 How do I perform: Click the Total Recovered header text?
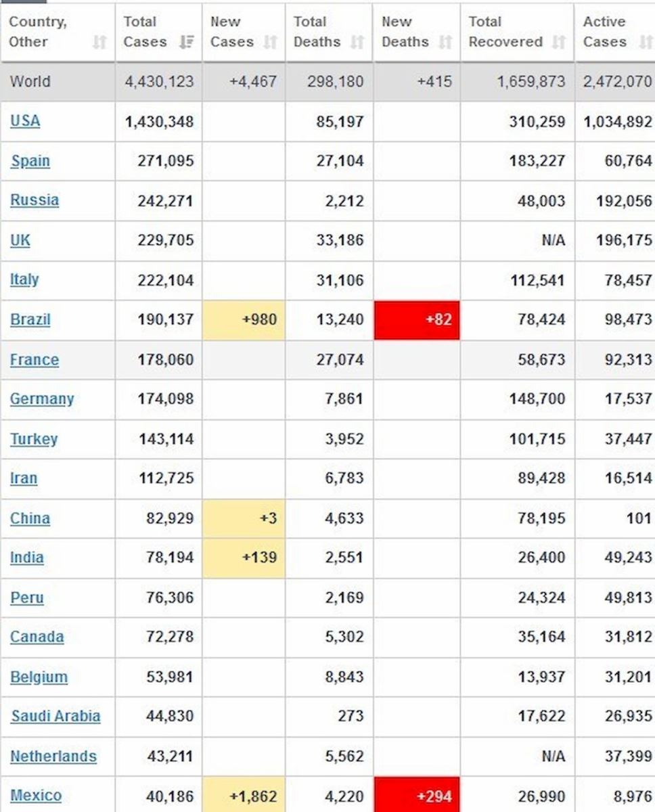coord(505,32)
